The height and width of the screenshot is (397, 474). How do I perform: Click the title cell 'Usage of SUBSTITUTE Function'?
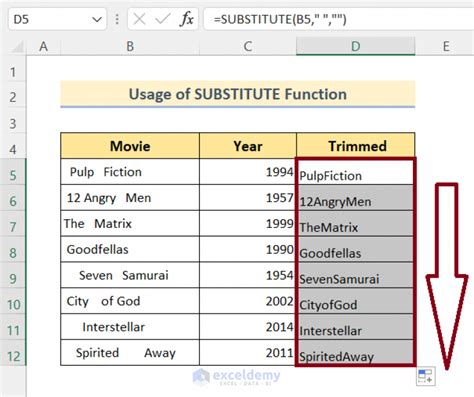(x=238, y=94)
